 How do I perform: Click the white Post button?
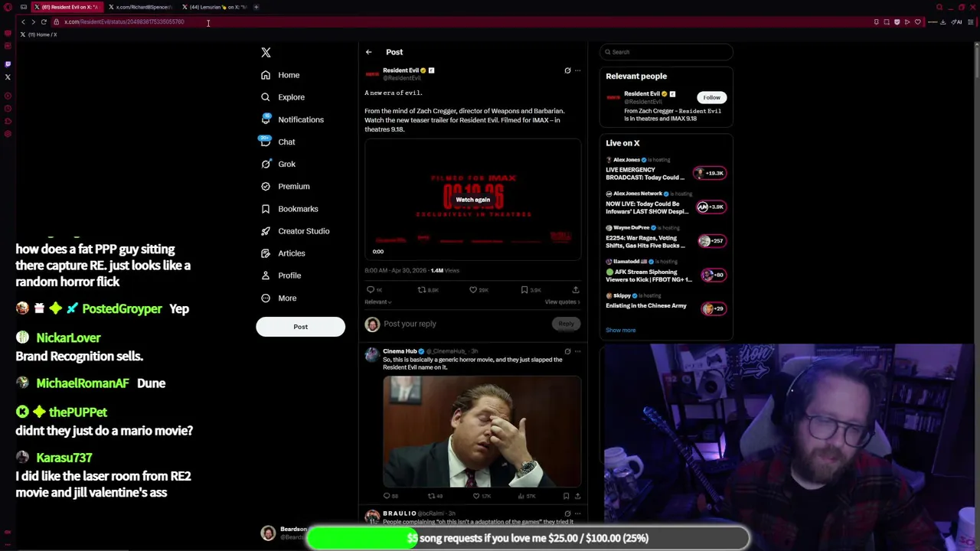coord(300,327)
